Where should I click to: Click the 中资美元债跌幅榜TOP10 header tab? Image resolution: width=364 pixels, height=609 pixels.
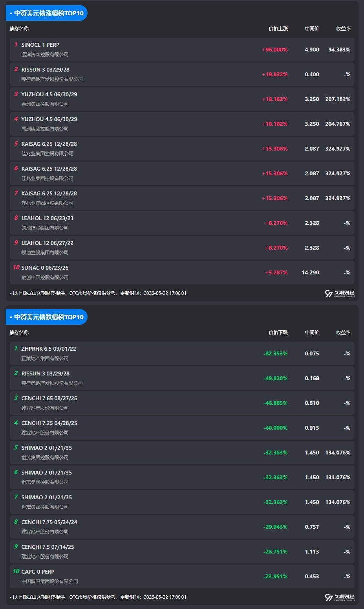point(47,317)
